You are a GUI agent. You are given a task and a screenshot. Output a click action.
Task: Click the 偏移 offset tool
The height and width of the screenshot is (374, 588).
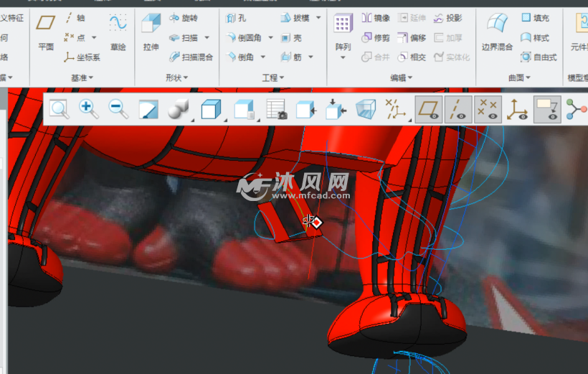[412, 37]
